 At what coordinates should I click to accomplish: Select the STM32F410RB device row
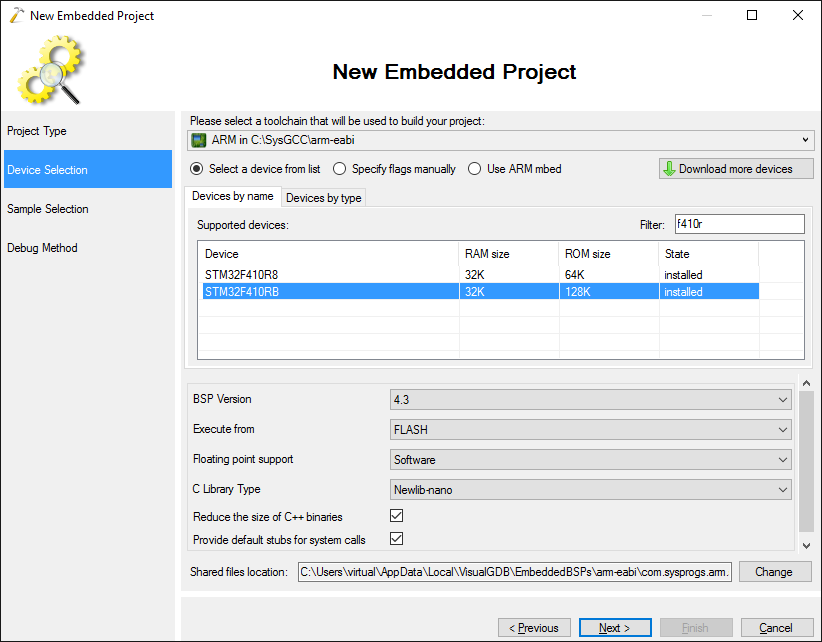(x=481, y=292)
